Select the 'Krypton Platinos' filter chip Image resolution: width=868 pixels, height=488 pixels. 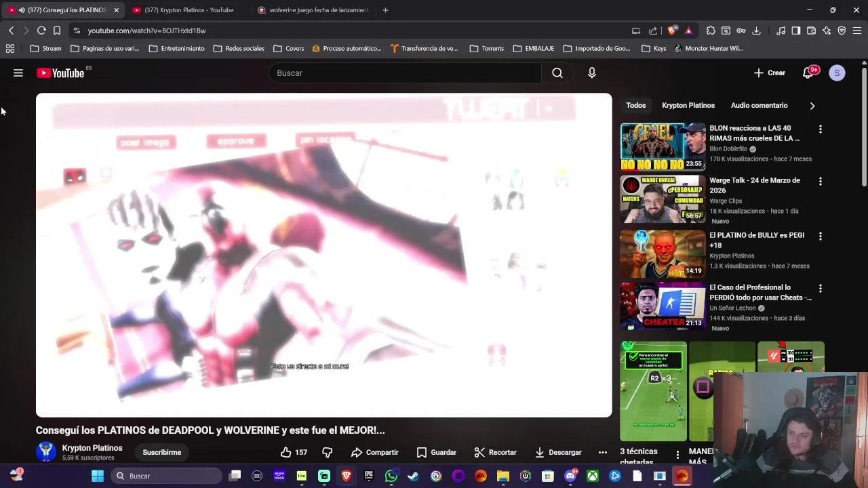pyautogui.click(x=688, y=106)
